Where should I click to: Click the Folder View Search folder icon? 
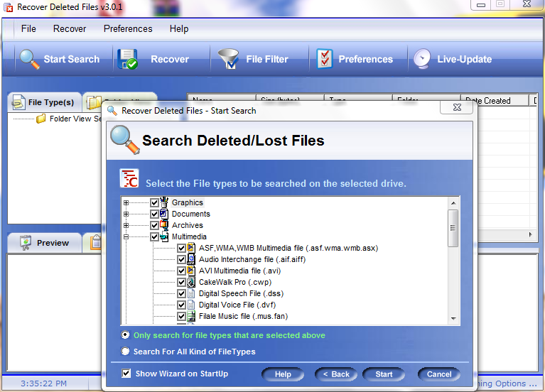point(41,119)
